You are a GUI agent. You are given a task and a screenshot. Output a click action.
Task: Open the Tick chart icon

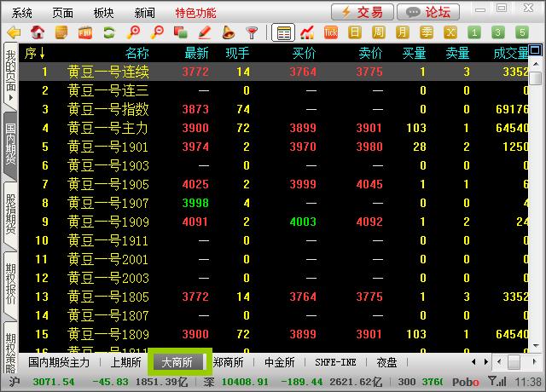pos(331,32)
